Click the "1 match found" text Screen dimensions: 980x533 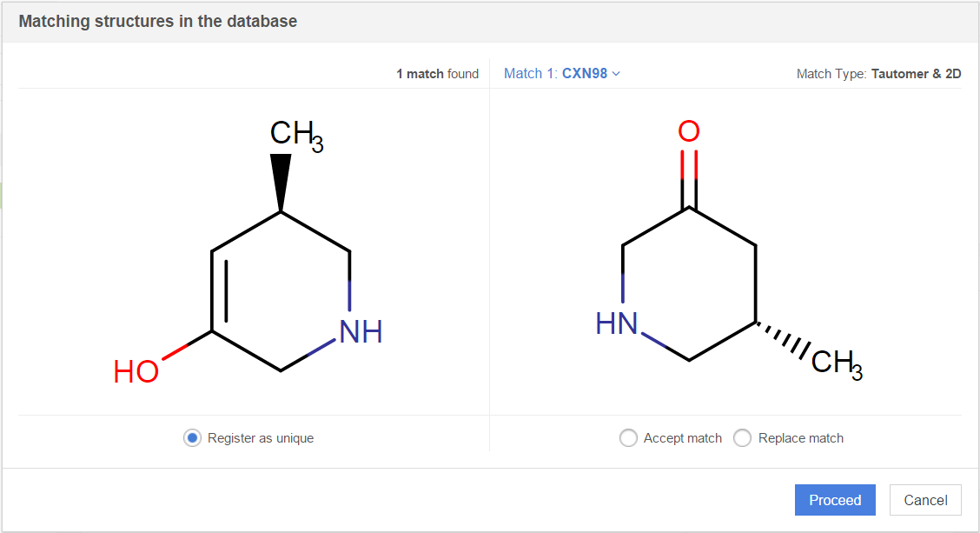[x=437, y=74]
